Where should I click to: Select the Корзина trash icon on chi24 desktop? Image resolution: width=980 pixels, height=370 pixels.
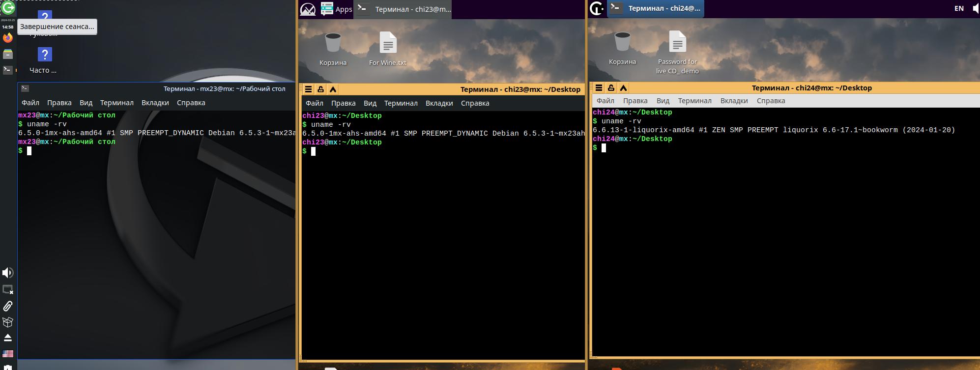(x=622, y=48)
